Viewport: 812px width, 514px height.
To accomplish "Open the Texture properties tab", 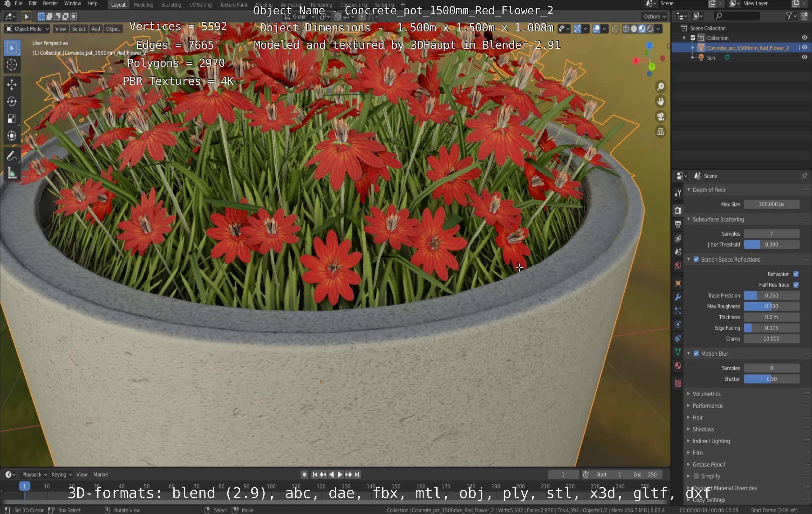I will pyautogui.click(x=678, y=383).
